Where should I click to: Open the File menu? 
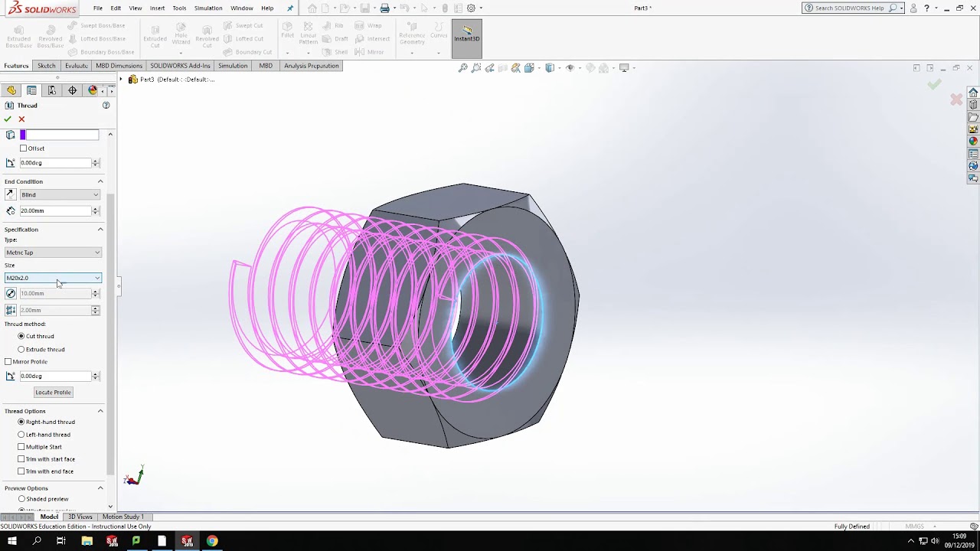98,8
